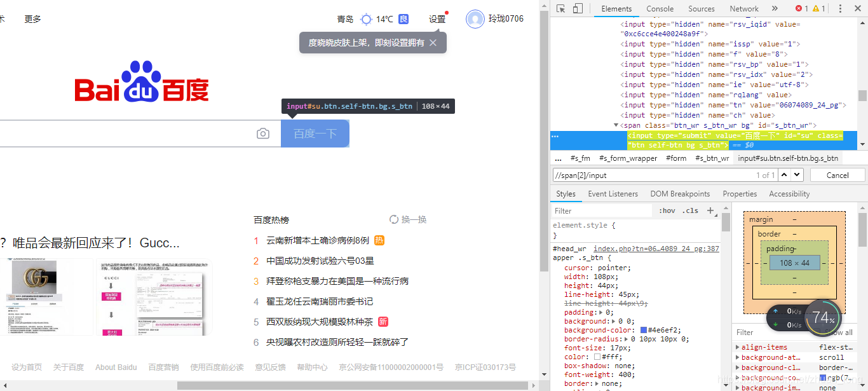Click the breadcrumb overflow ellipsis
868x391 pixels.
(x=558, y=158)
